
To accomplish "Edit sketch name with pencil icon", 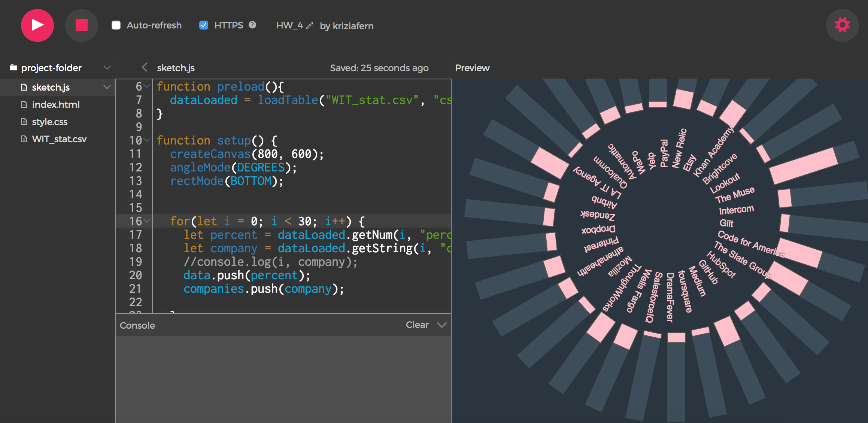I will 310,25.
